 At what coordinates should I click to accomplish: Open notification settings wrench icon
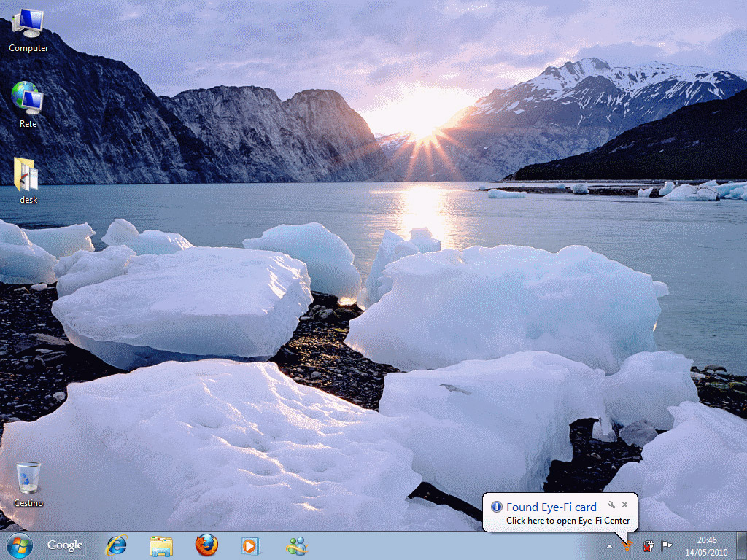click(611, 505)
